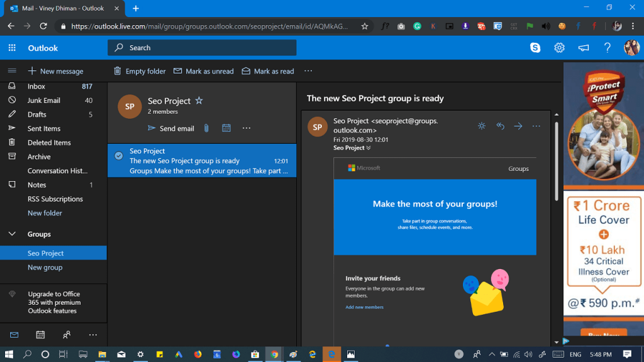
Task: Open more message actions in reading pane
Action: tap(536, 126)
